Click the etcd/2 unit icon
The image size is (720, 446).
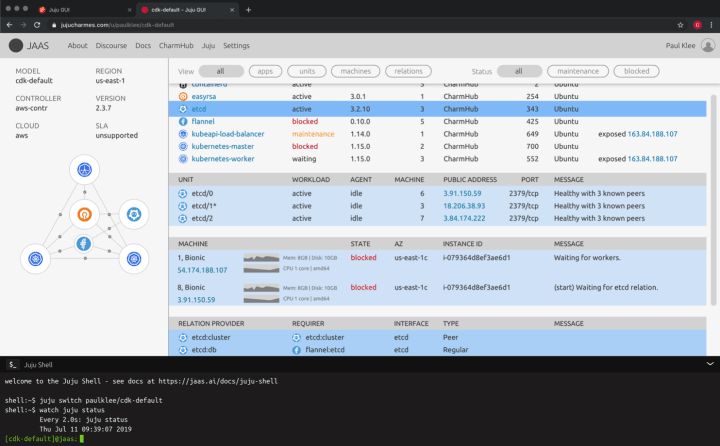click(182, 218)
